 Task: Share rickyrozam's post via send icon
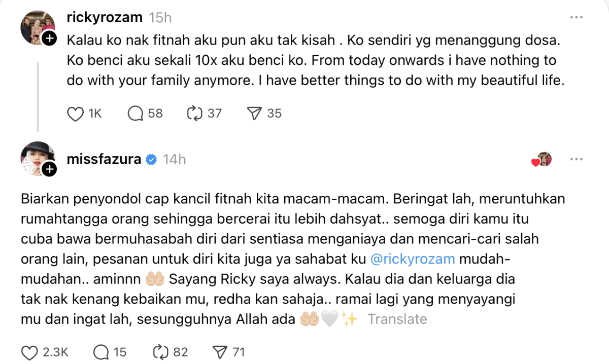pos(254,114)
